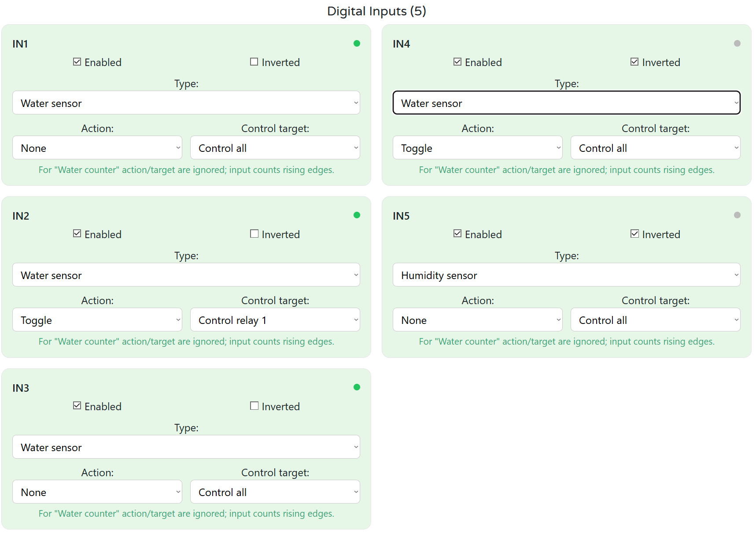Open the Humidity sensor type dropdown on IN5
This screenshot has width=756, height=533.
(x=566, y=275)
